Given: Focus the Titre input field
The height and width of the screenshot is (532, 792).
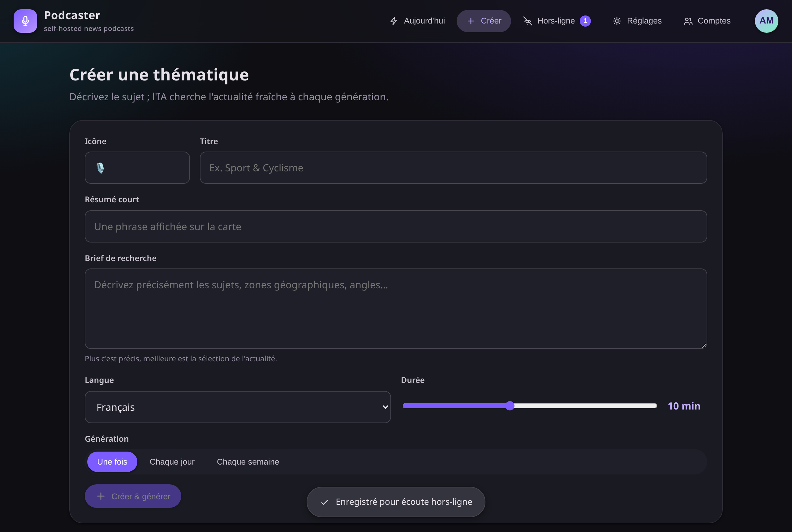Looking at the screenshot, I should point(453,168).
